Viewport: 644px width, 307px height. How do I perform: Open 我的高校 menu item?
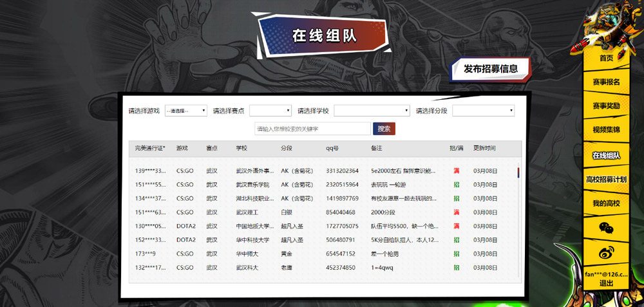pos(606,203)
